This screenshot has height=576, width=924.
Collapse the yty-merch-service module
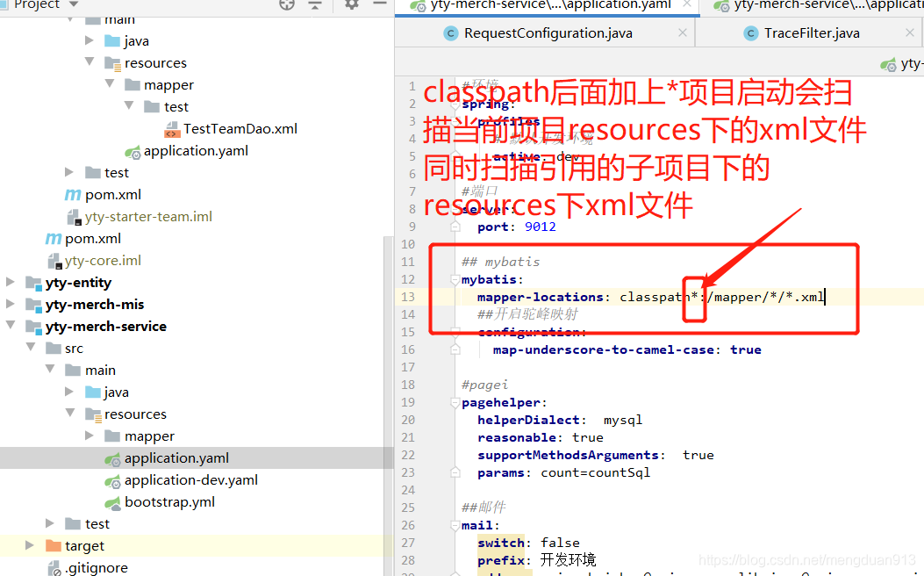click(10, 325)
